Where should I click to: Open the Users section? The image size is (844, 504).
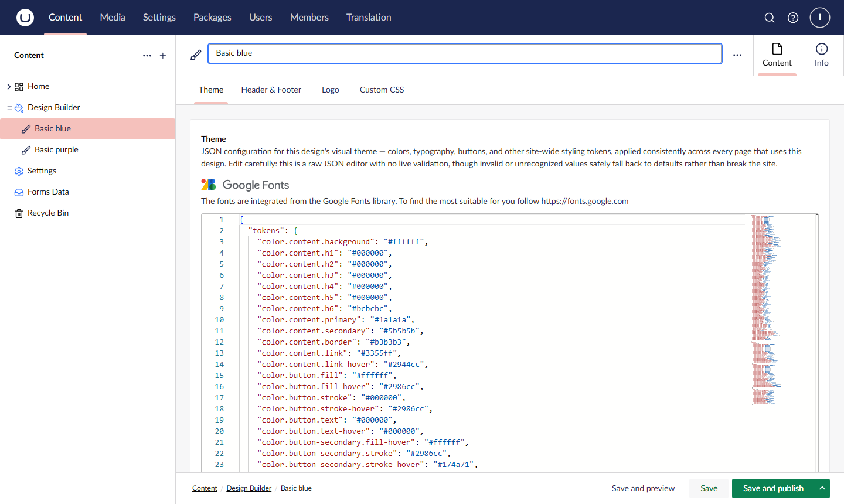[260, 18]
